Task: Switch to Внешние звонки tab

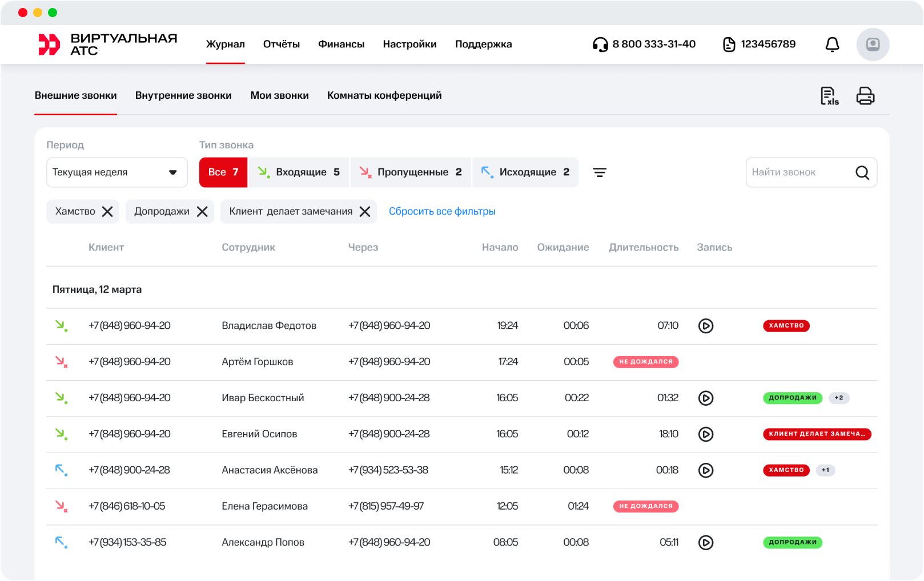Action: pos(76,96)
